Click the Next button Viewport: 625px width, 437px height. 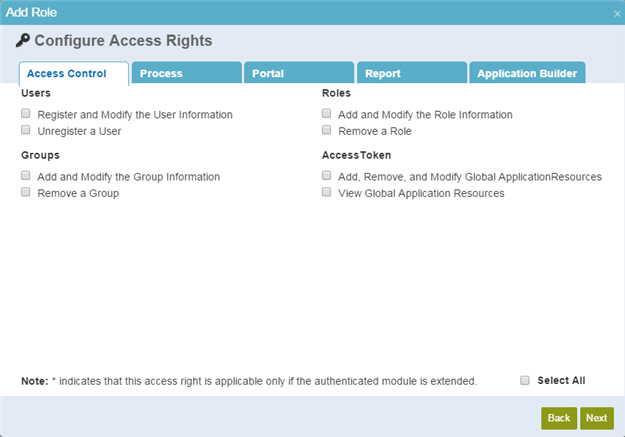(x=597, y=418)
